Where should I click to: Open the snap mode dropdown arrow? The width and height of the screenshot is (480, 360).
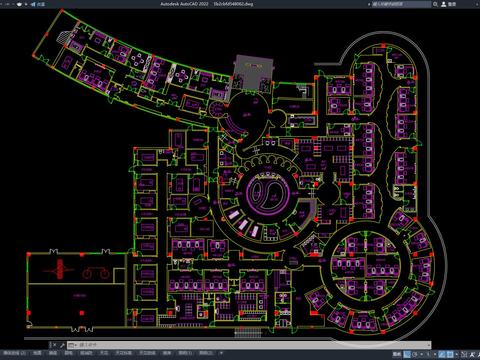[x=422, y=354]
